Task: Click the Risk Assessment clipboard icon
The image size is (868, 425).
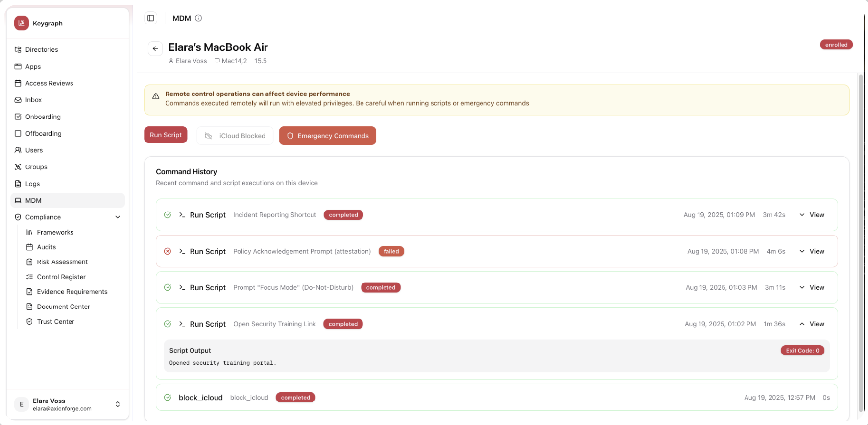Action: (x=29, y=262)
